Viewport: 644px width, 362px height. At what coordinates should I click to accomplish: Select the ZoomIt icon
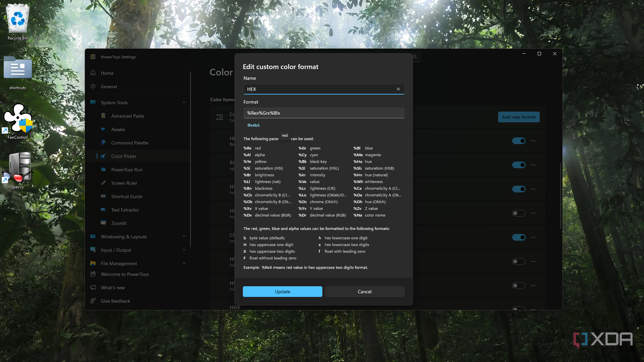pyautogui.click(x=103, y=223)
